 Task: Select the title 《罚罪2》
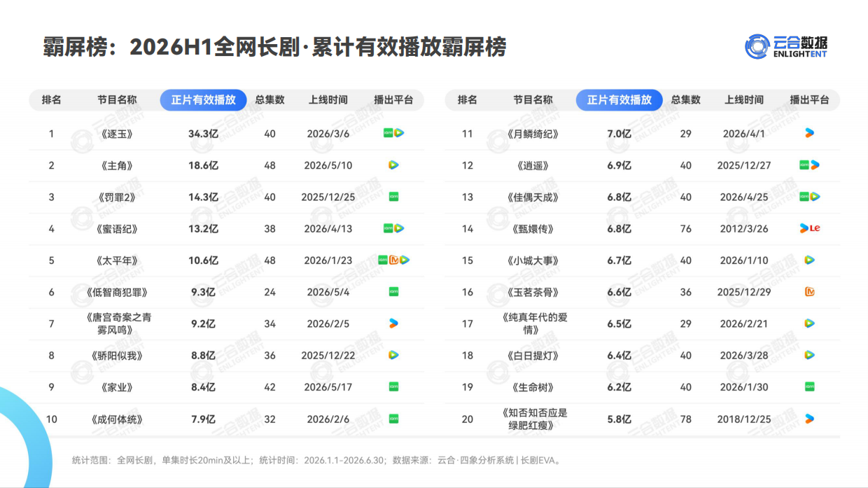(117, 197)
